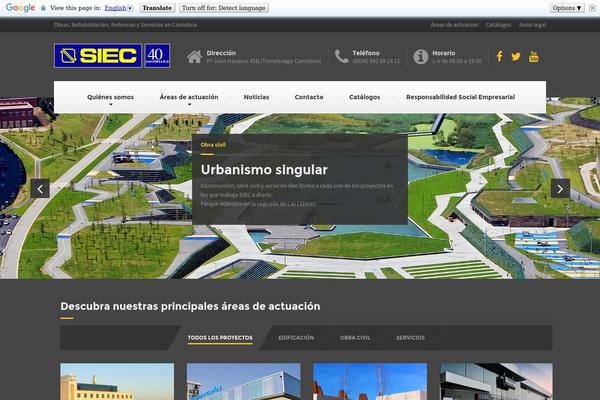Screen dimensions: 600x400
Task: Open top bar Áreas de actuación link
Action: (454, 25)
